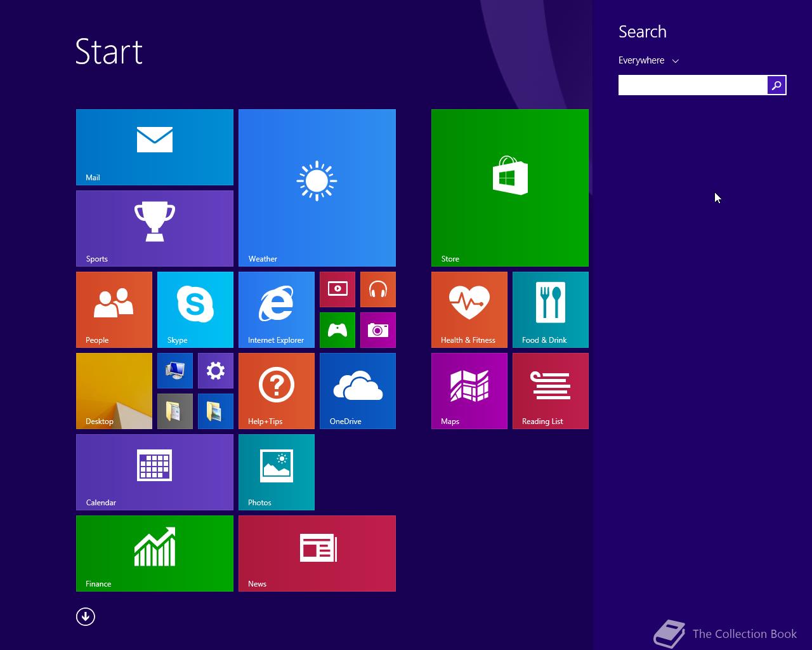Expand the Everywhere search scope dropdown
The image size is (812, 650).
(648, 60)
